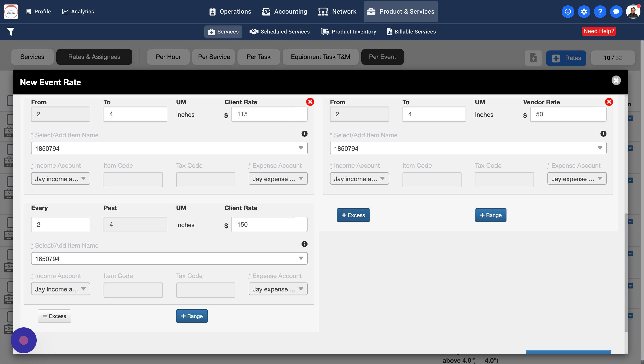Remove the client rate range row
The image size is (644, 364).
pyautogui.click(x=310, y=102)
